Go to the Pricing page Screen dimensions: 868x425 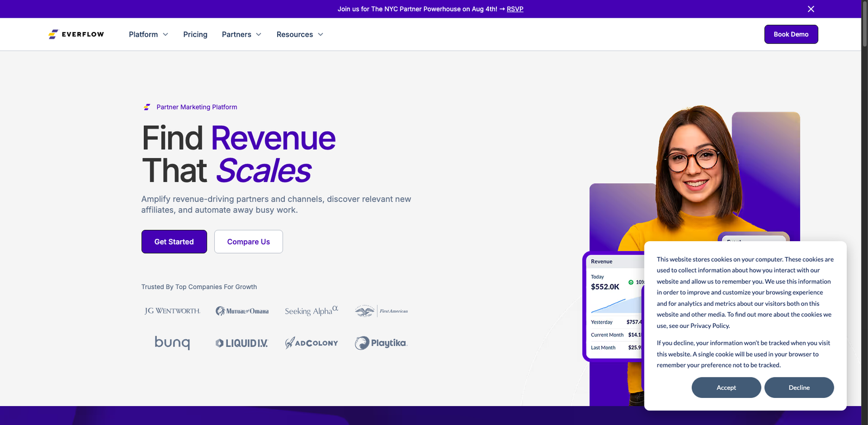coord(195,34)
